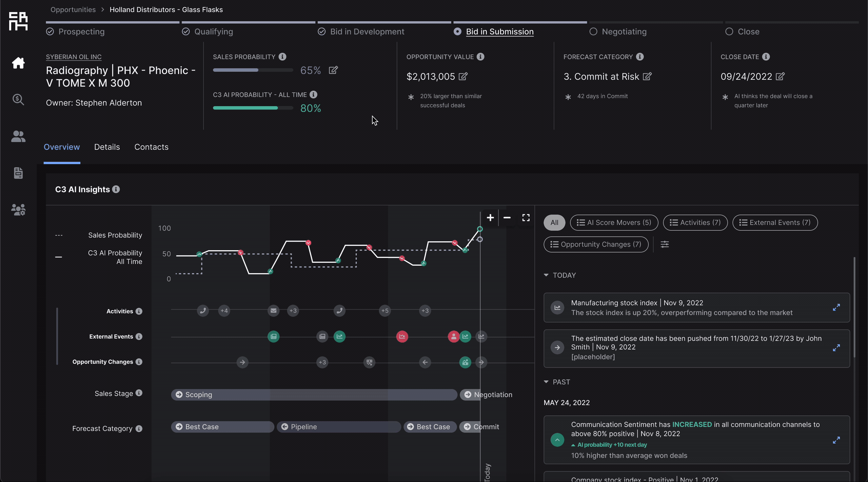Show info for Sales Probability

(282, 57)
